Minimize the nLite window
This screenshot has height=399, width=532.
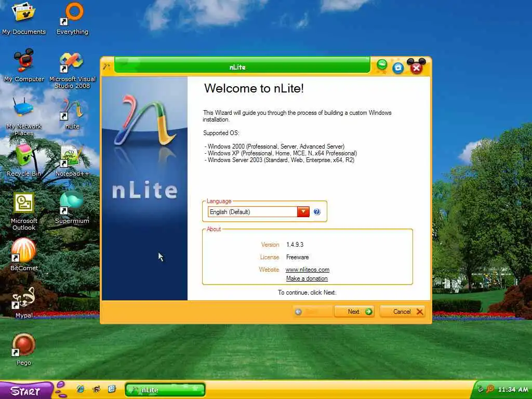click(382, 65)
